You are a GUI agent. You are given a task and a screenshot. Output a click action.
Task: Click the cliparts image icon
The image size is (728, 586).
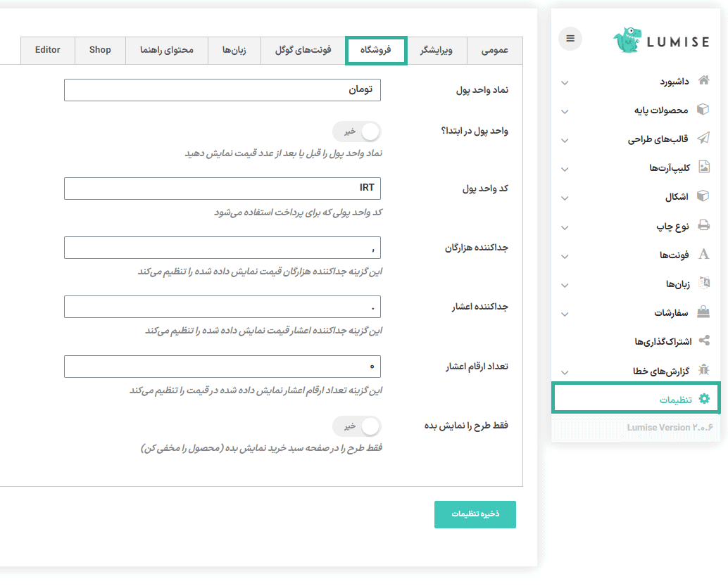[703, 167]
